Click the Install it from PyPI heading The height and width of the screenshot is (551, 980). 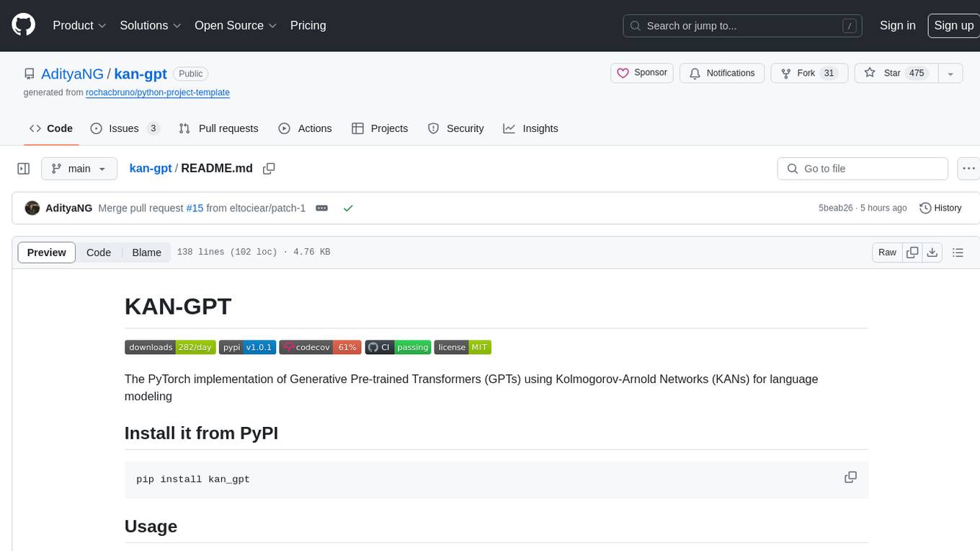tap(201, 433)
